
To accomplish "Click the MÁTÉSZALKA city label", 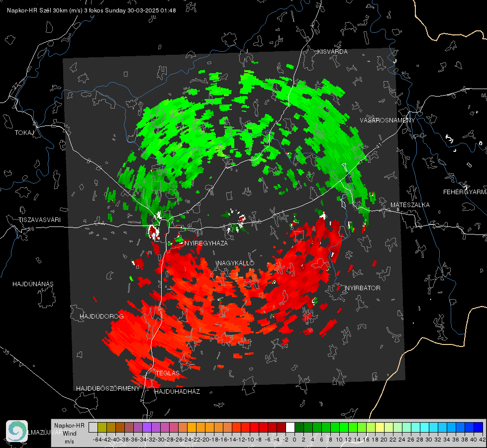I will pos(410,205).
